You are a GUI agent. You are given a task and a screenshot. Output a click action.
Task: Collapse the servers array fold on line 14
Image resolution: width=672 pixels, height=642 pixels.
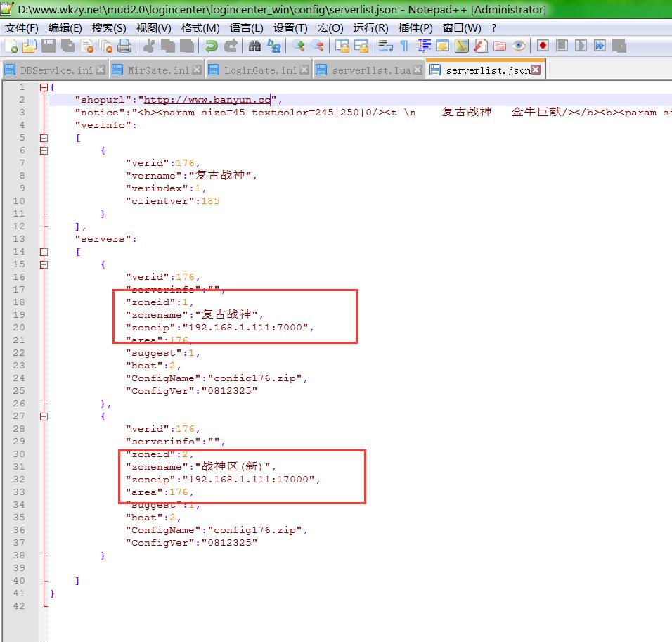point(44,252)
